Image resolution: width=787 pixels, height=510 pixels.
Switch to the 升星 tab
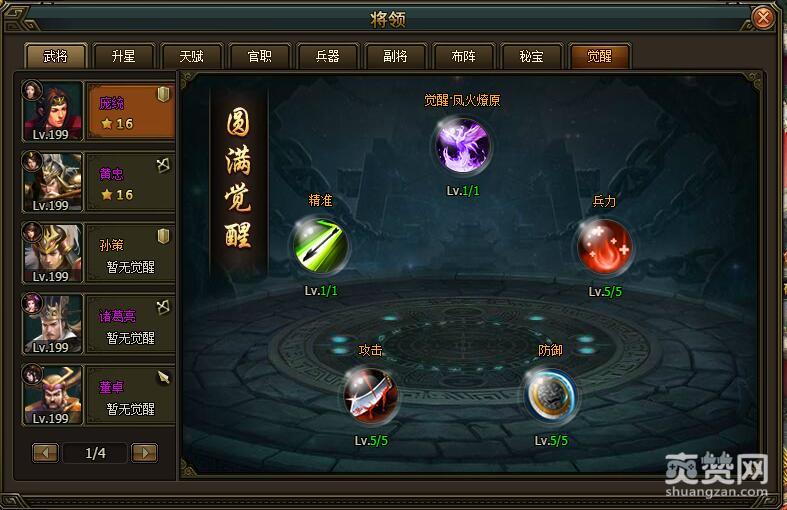tap(123, 56)
